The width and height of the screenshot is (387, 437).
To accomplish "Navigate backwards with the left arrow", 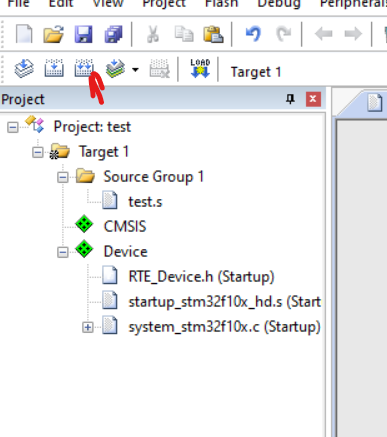I will click(x=323, y=34).
